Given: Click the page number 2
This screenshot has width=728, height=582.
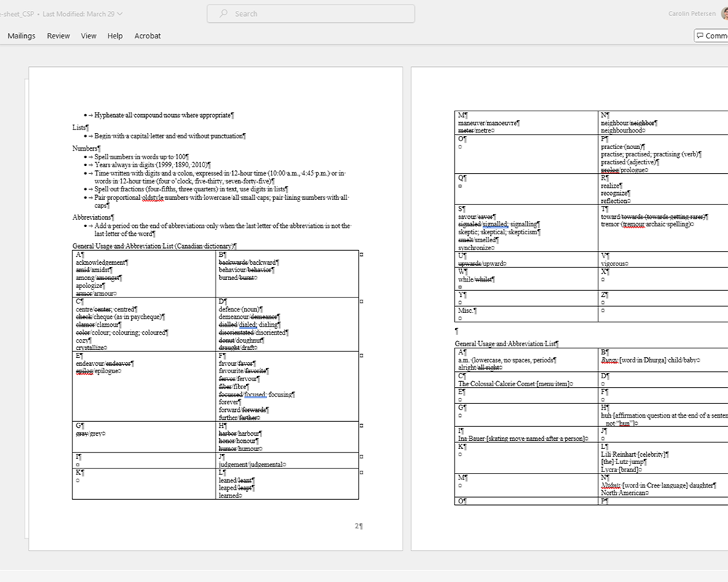Looking at the screenshot, I should pos(357,526).
